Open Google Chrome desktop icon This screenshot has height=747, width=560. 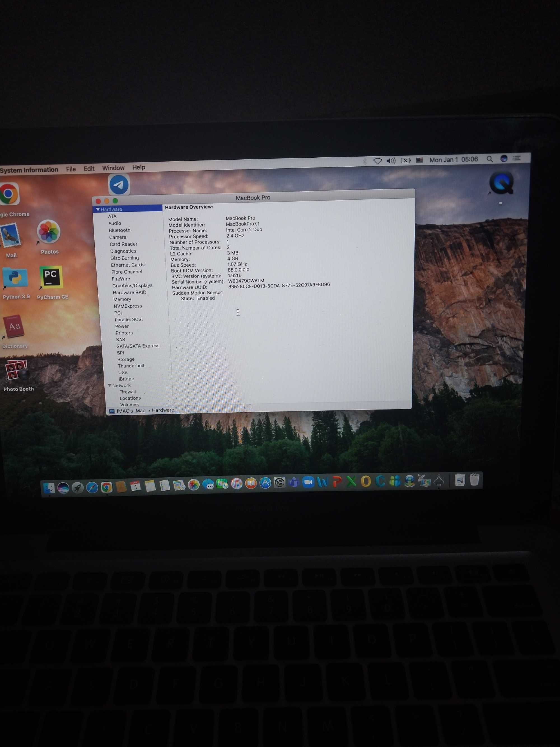tap(9, 194)
